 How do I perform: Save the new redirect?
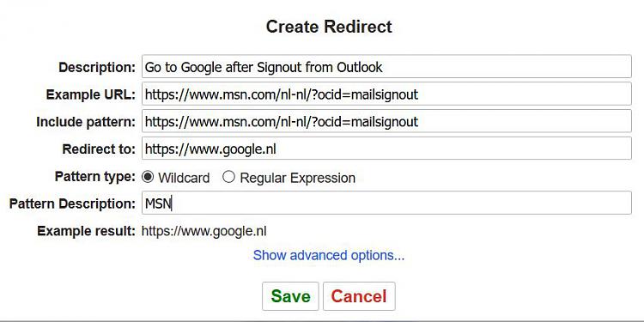click(290, 296)
